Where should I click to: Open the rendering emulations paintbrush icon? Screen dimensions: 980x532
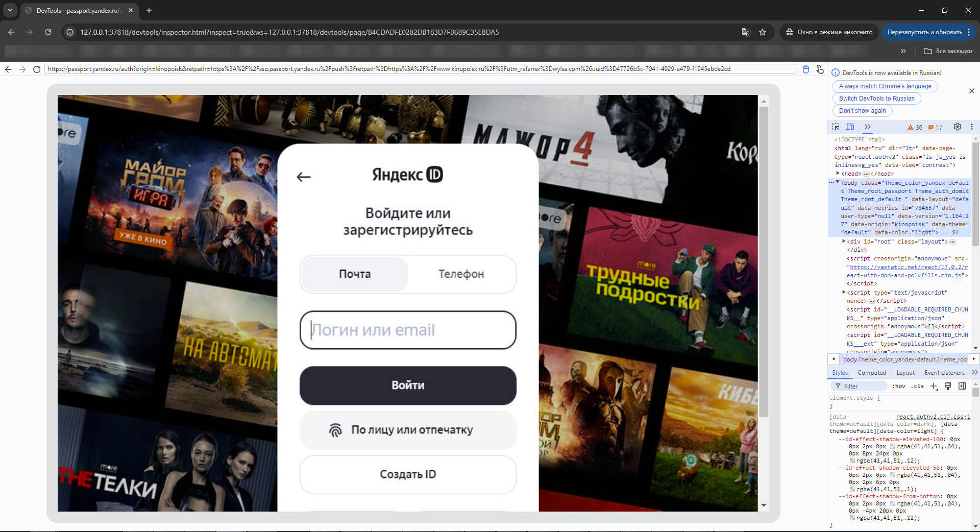(x=948, y=386)
